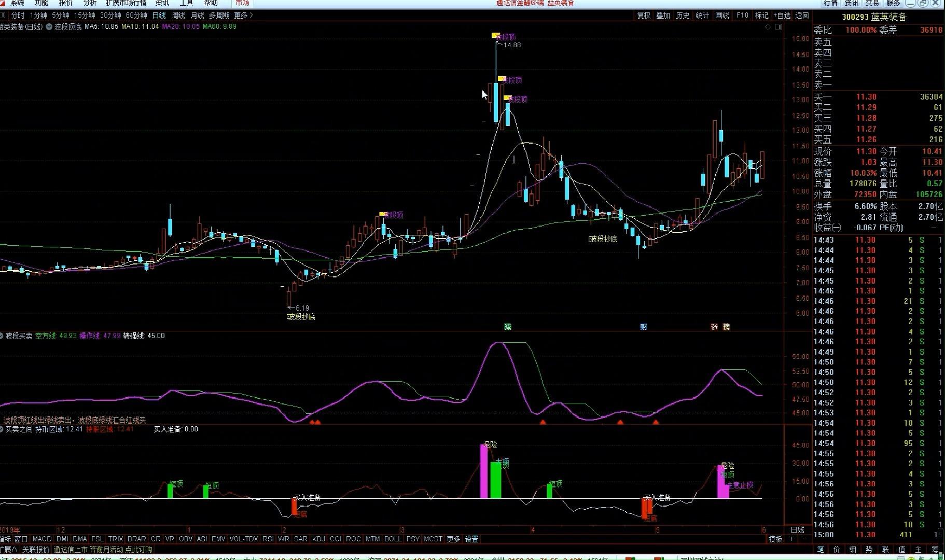Click the 榜 marker below the chart
The height and width of the screenshot is (560, 945).
pyautogui.click(x=726, y=327)
